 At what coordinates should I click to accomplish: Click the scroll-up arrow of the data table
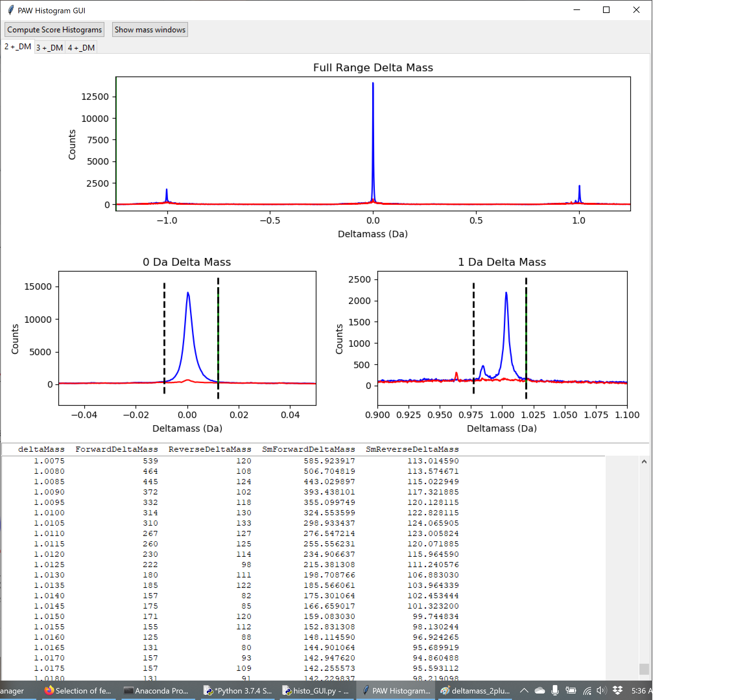[x=644, y=461]
